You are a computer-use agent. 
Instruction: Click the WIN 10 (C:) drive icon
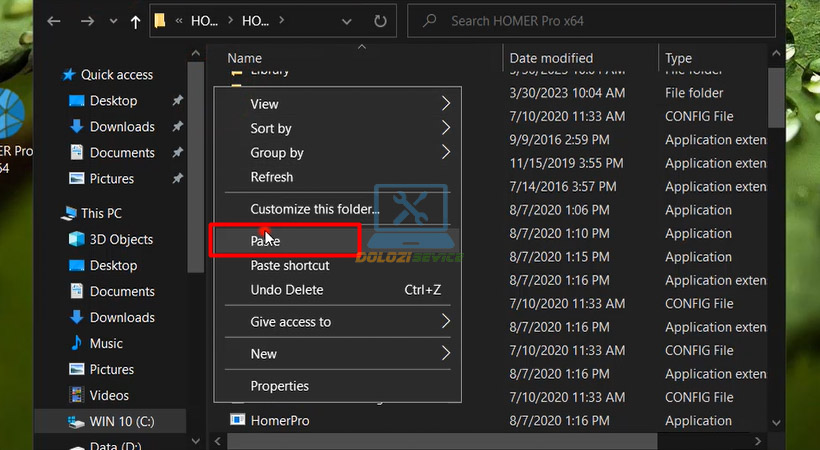pos(76,422)
